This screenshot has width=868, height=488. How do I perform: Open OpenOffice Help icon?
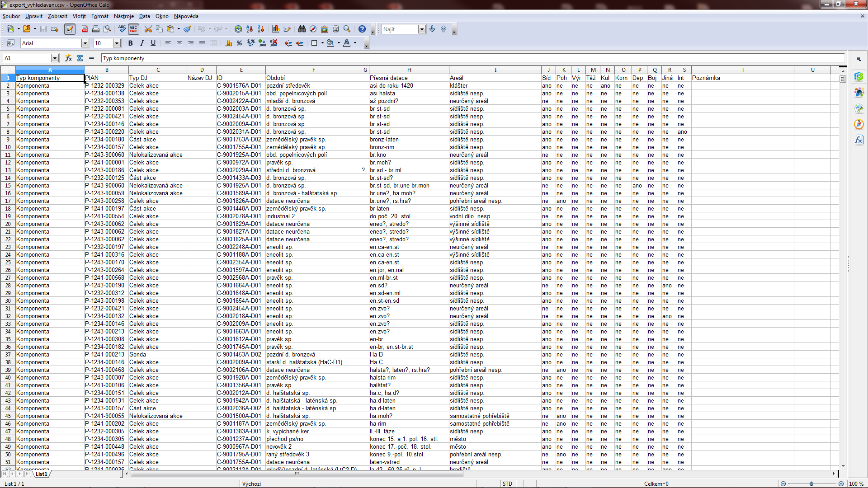pos(362,29)
